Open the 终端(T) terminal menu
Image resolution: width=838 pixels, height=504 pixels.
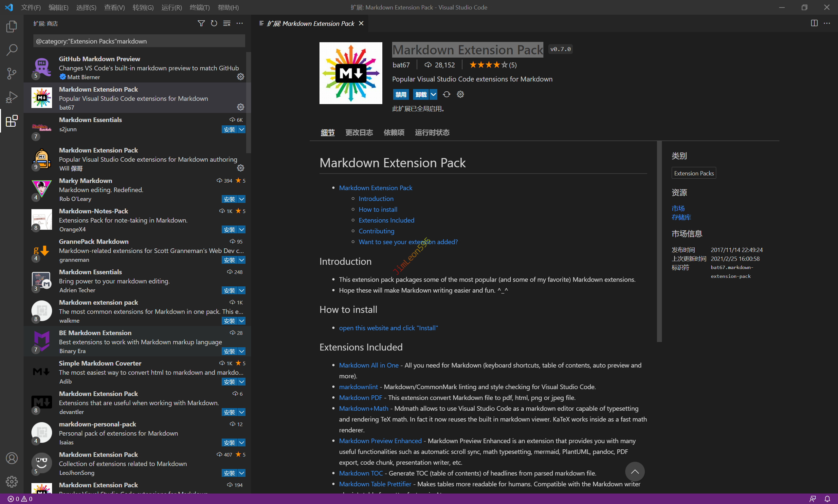(x=199, y=7)
